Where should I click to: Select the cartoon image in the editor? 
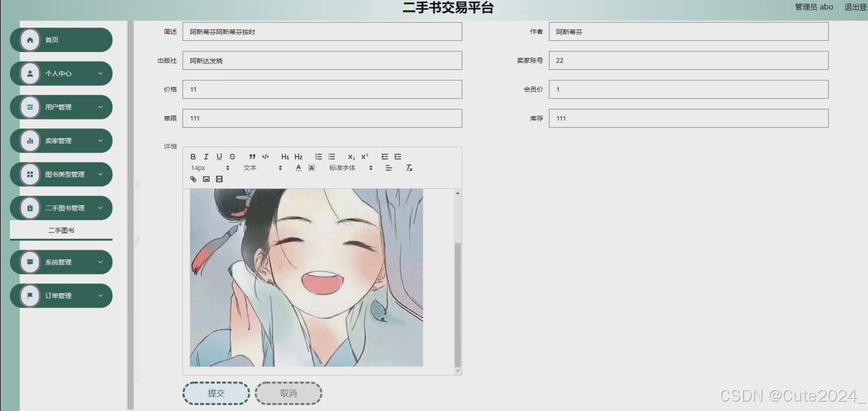pyautogui.click(x=306, y=277)
